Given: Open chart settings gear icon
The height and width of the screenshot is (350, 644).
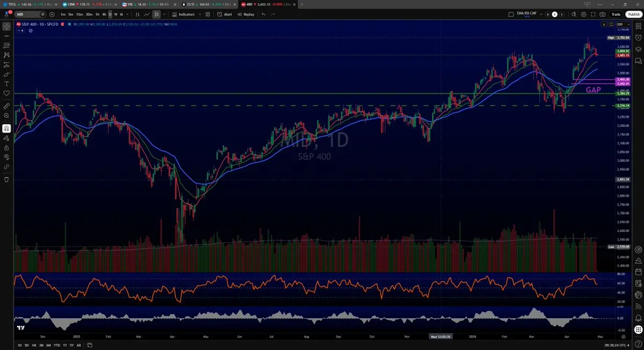Looking at the screenshot, I should tap(583, 14).
